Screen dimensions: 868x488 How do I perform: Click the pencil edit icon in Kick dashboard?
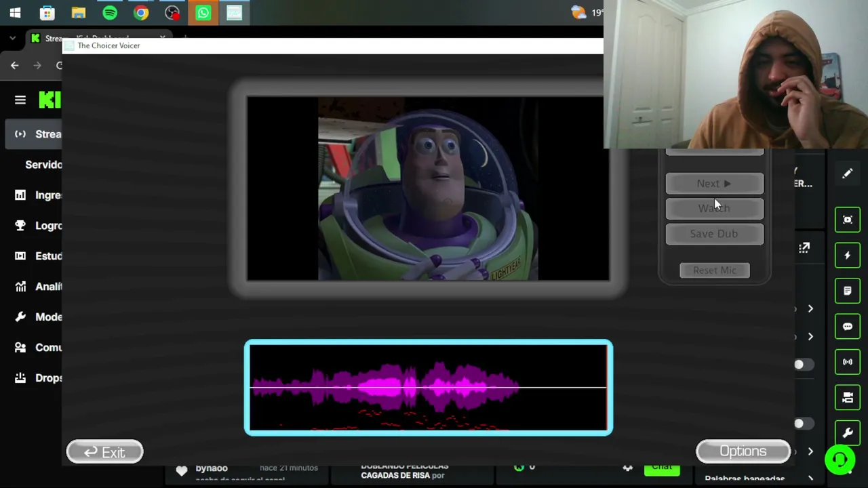click(848, 174)
